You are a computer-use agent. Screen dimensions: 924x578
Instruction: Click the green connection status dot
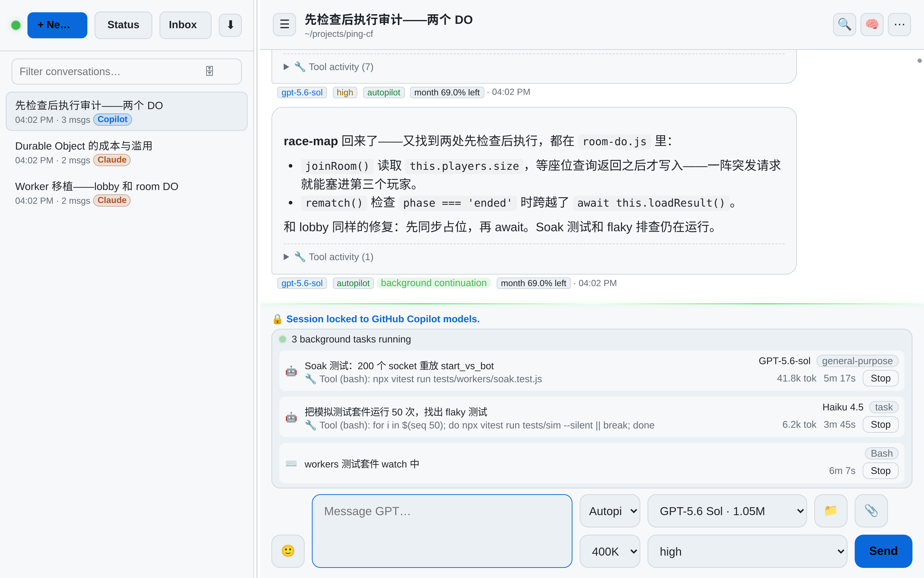(x=16, y=25)
